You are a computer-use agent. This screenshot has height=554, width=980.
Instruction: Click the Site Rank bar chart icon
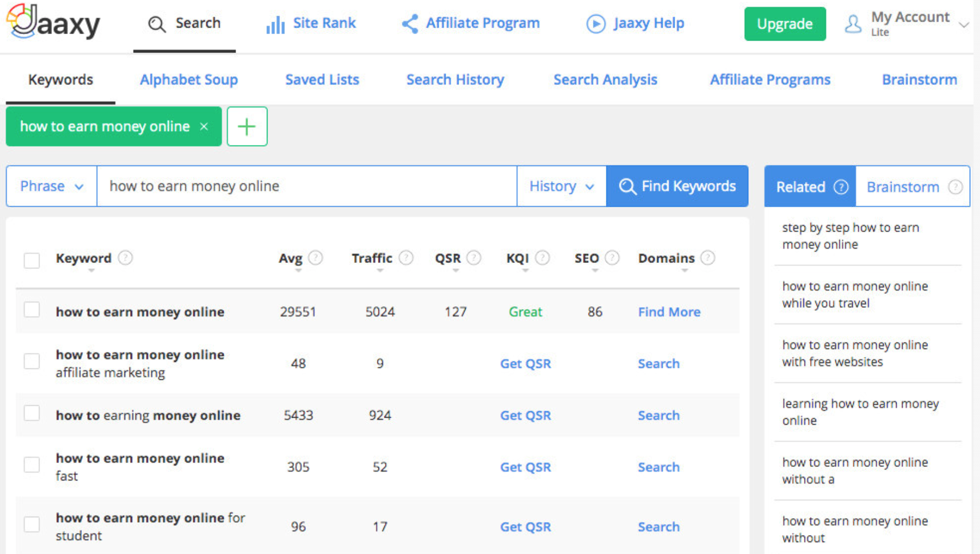pos(276,24)
